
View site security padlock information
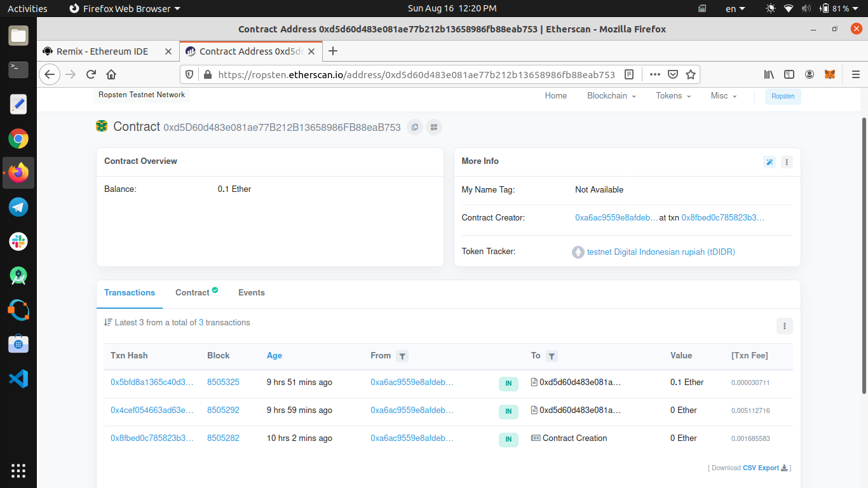[207, 74]
